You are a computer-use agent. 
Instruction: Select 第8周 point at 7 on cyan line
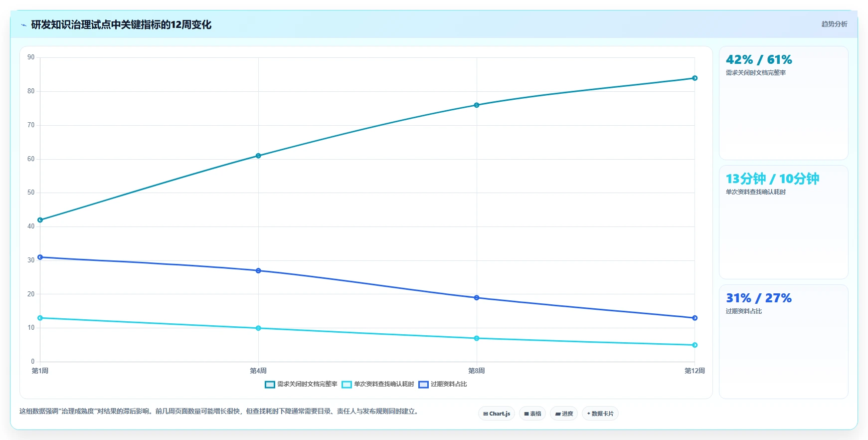tap(477, 338)
